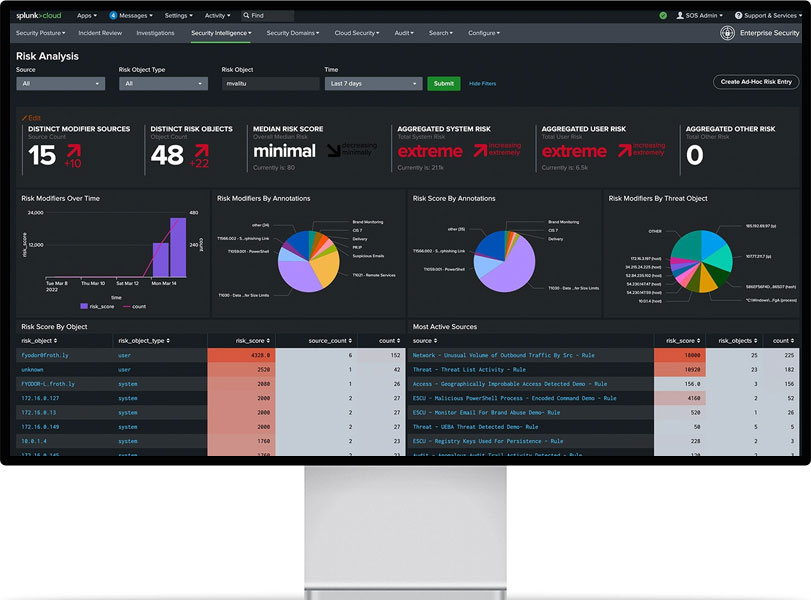Open the Apps menu

pyautogui.click(x=86, y=16)
